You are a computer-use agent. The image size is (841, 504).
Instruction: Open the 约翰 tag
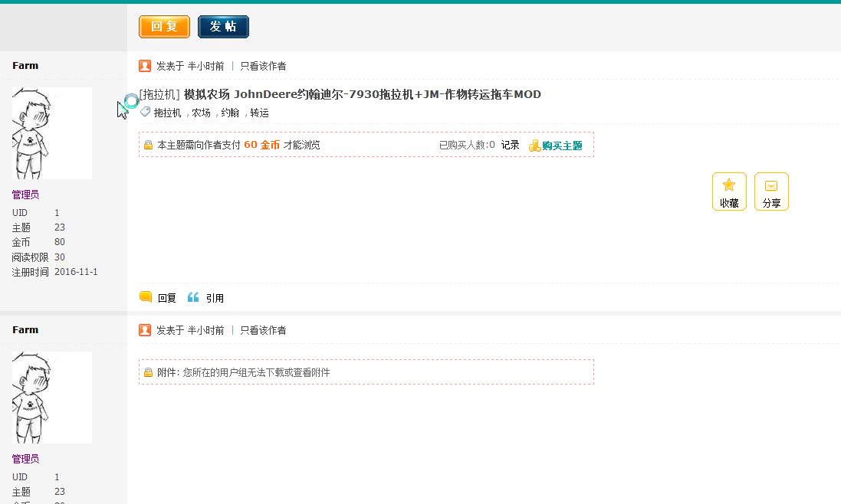pos(230,113)
